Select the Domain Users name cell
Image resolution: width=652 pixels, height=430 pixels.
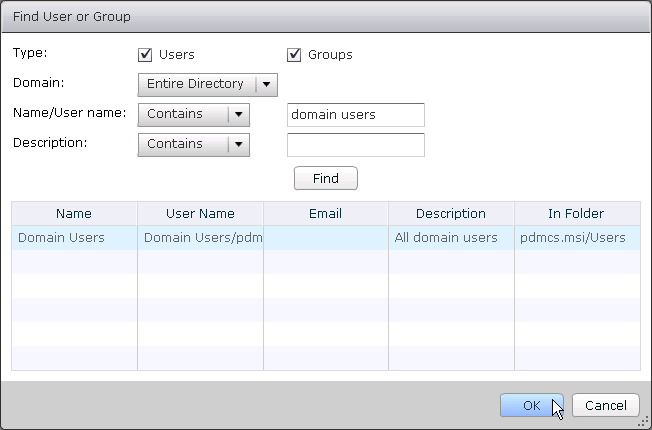(x=74, y=237)
